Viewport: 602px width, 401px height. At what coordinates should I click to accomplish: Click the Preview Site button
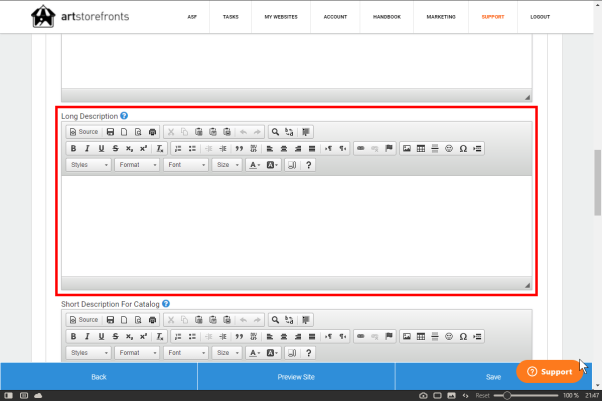click(296, 377)
